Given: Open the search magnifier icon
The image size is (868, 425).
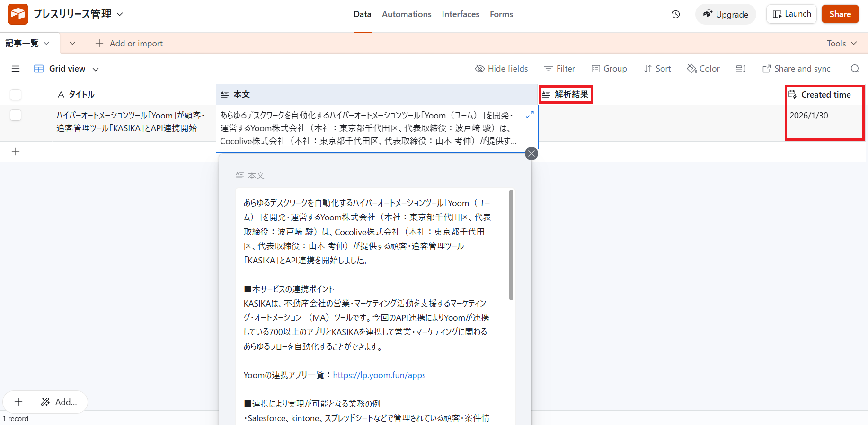Looking at the screenshot, I should coord(855,69).
